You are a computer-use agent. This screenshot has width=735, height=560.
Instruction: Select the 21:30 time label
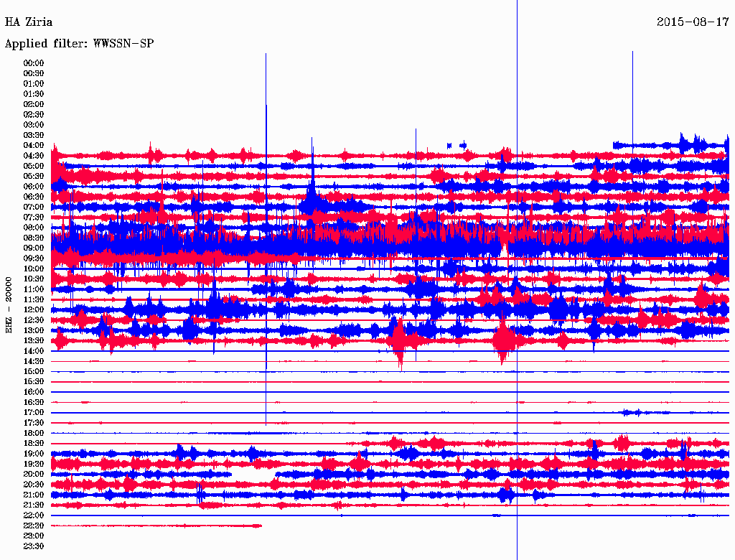click(34, 505)
